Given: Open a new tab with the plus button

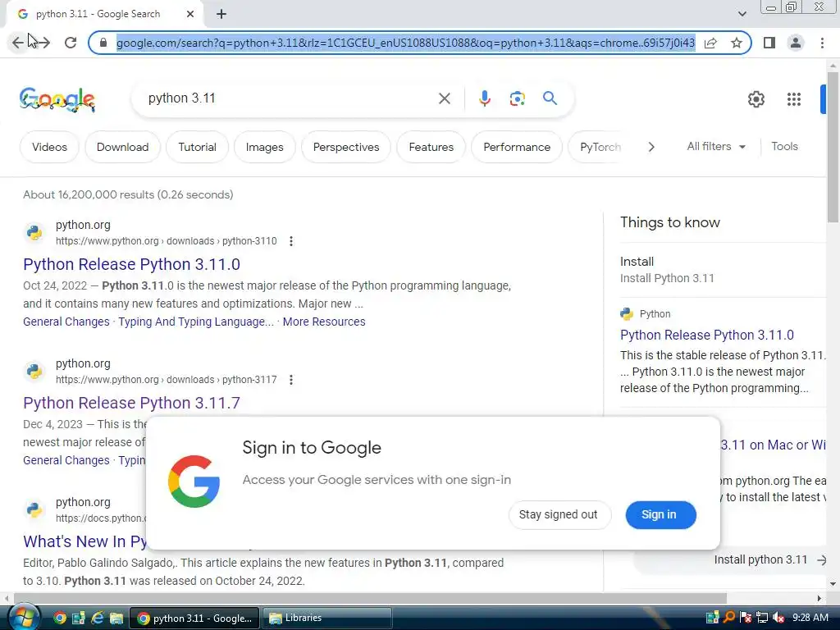Looking at the screenshot, I should [x=221, y=14].
